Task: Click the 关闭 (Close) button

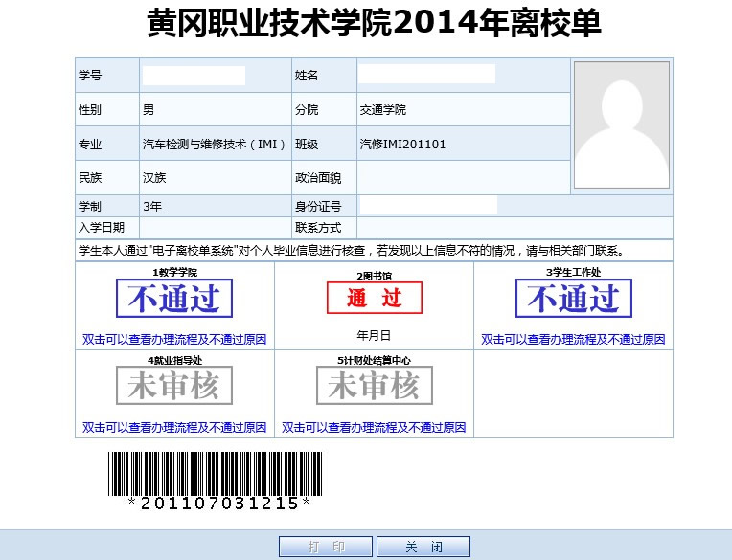Action: [423, 547]
